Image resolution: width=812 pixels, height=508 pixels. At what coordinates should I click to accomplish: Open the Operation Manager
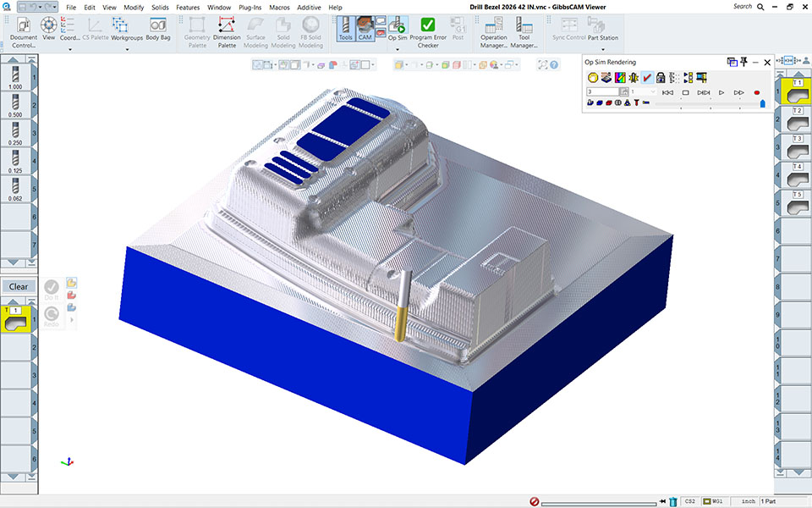[x=494, y=30]
